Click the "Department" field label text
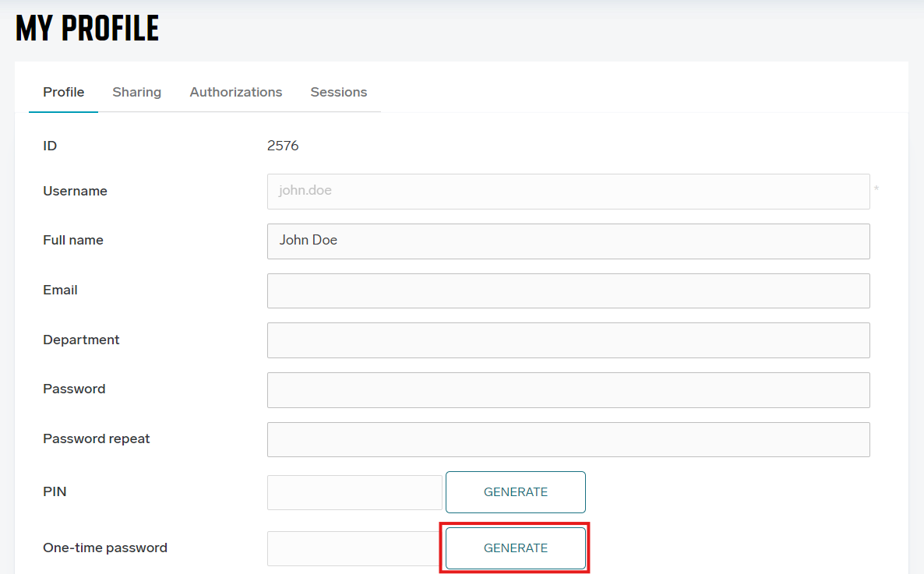Viewport: 924px width, 574px height. click(x=81, y=340)
